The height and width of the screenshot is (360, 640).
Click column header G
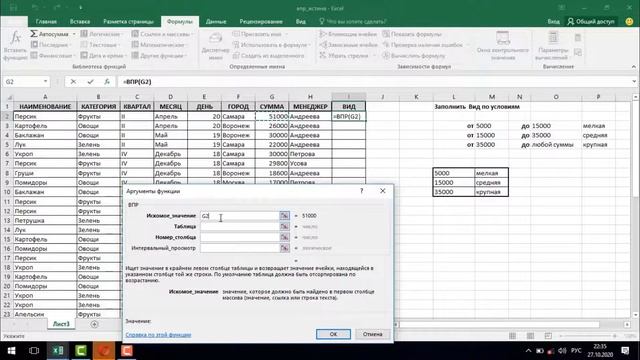272,97
